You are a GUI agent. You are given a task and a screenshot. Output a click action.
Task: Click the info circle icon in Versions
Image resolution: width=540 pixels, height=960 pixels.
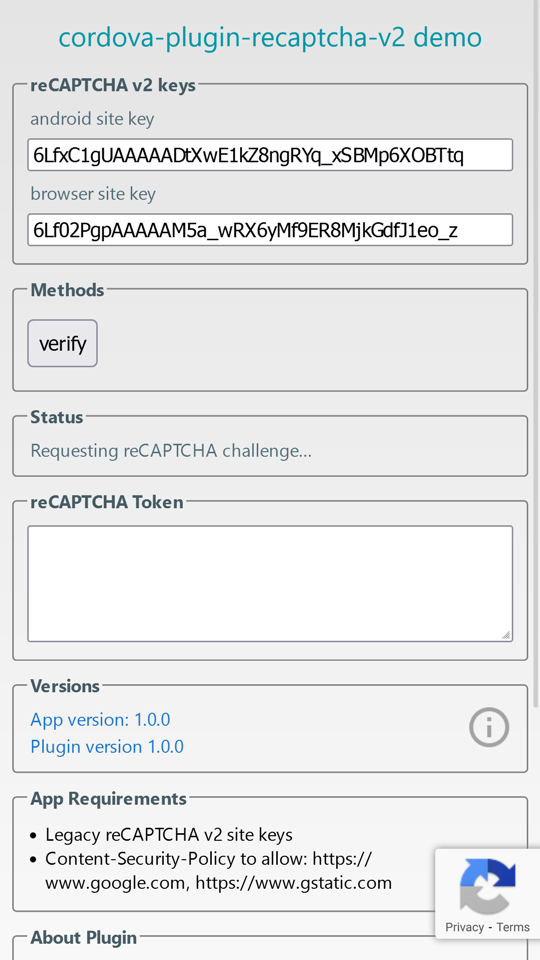[489, 727]
